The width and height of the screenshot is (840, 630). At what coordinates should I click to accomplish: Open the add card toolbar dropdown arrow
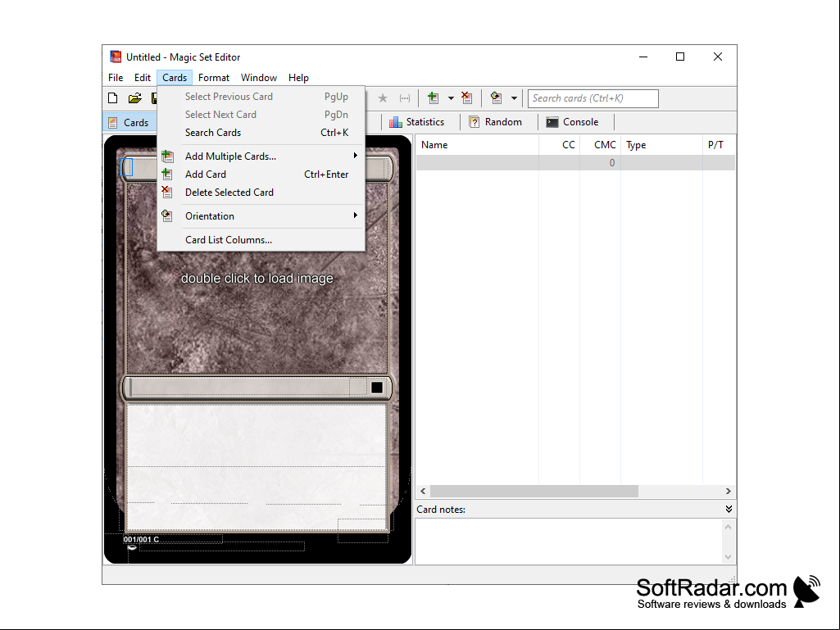451,98
